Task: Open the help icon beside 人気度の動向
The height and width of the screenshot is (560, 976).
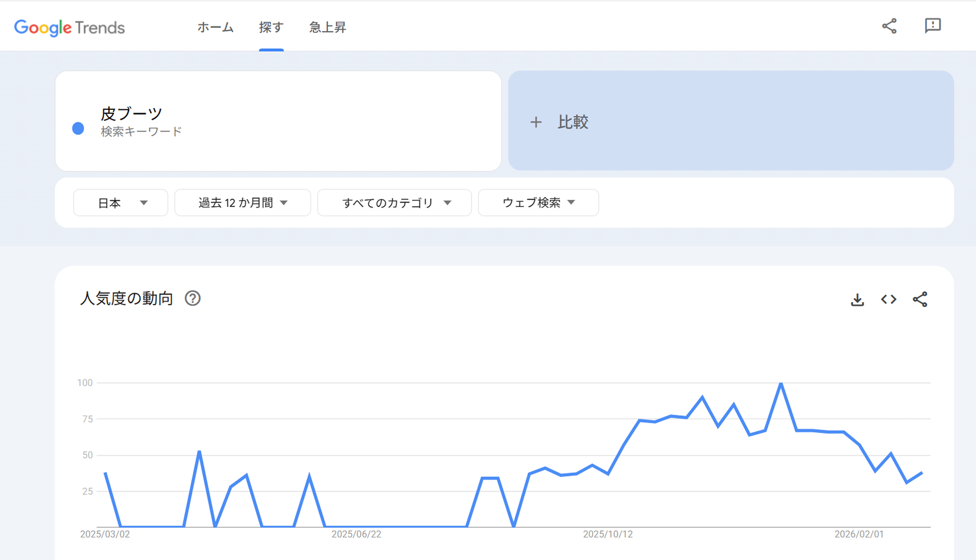Action: pyautogui.click(x=193, y=298)
